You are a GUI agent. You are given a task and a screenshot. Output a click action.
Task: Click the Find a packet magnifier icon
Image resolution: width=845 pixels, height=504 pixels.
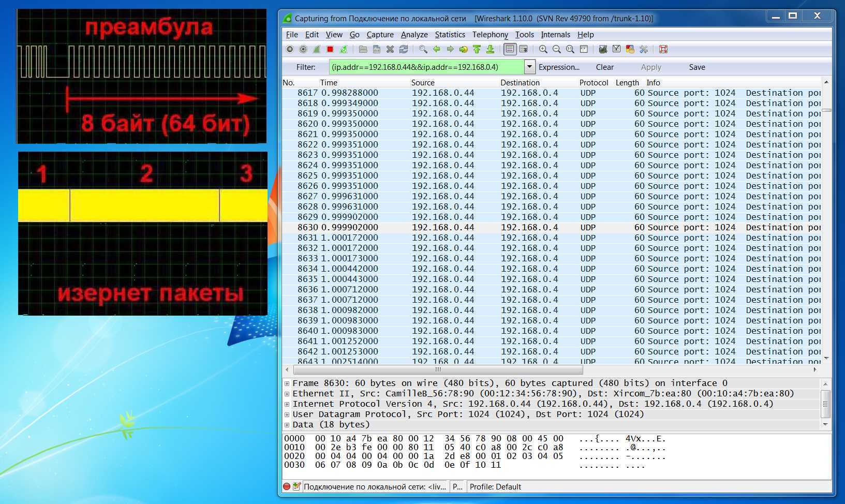[x=423, y=49]
